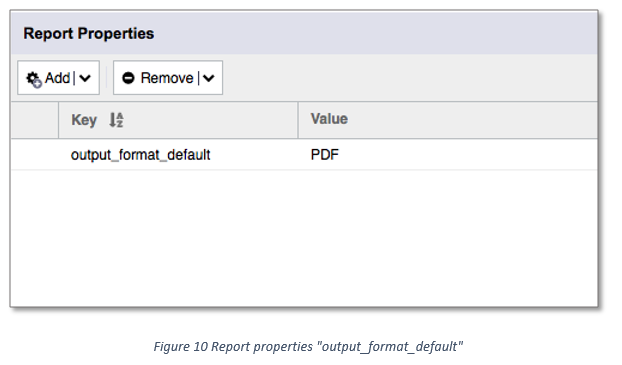The height and width of the screenshot is (365, 622).
Task: Click the Report Properties panel title
Action: tap(88, 33)
